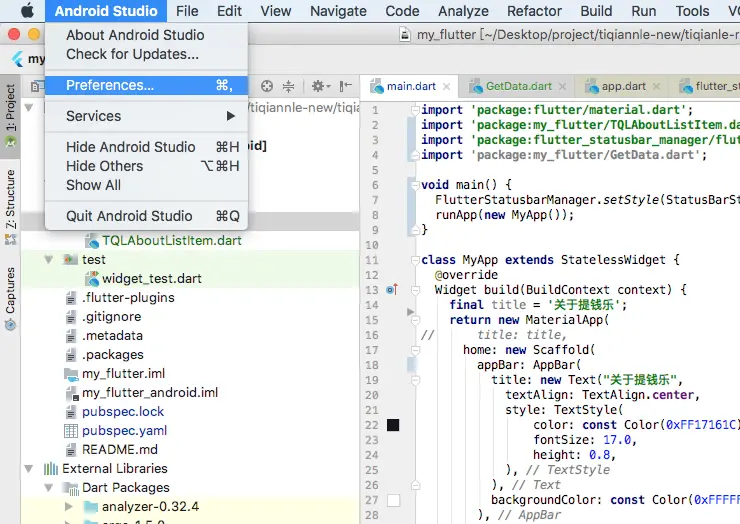This screenshot has width=740, height=524.
Task: Choose Quit Android Studio
Action: click(x=146, y=216)
